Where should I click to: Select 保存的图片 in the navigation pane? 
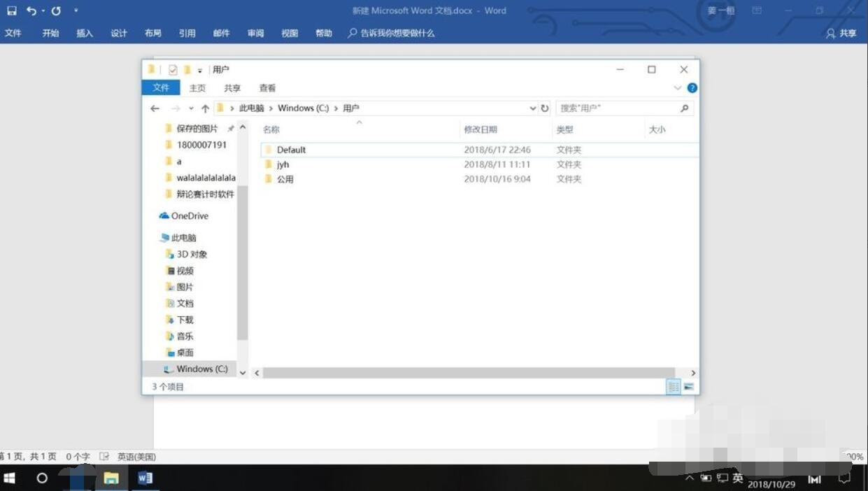tap(197, 129)
